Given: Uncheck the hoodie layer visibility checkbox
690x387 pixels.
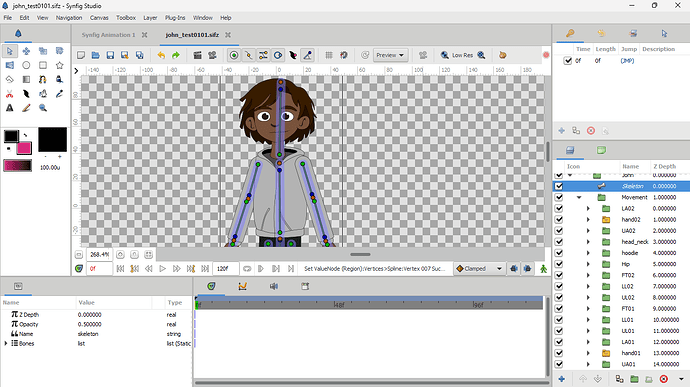Looking at the screenshot, I should pos(559,253).
